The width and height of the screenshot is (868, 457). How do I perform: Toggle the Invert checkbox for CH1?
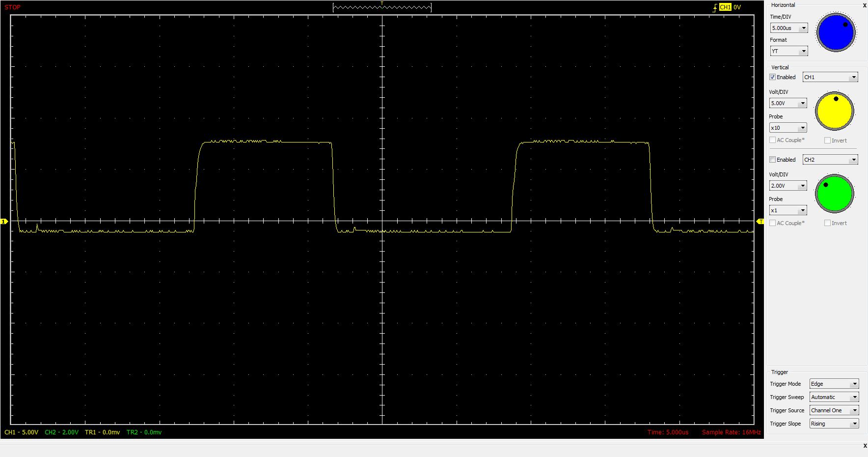pos(827,141)
